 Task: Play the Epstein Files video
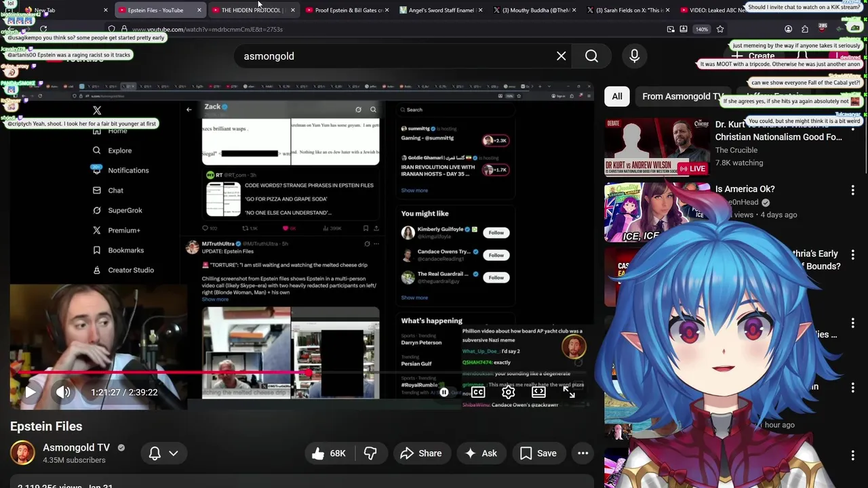[31, 392]
